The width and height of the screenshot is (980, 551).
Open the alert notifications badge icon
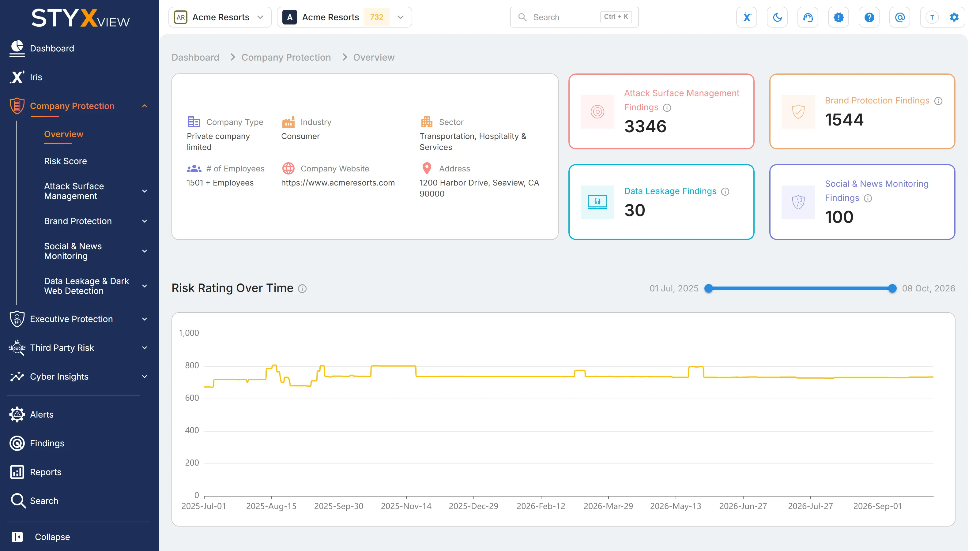(x=839, y=17)
